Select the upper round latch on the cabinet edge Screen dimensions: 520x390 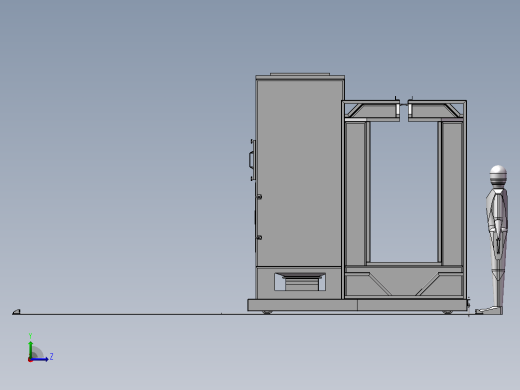tap(259, 197)
